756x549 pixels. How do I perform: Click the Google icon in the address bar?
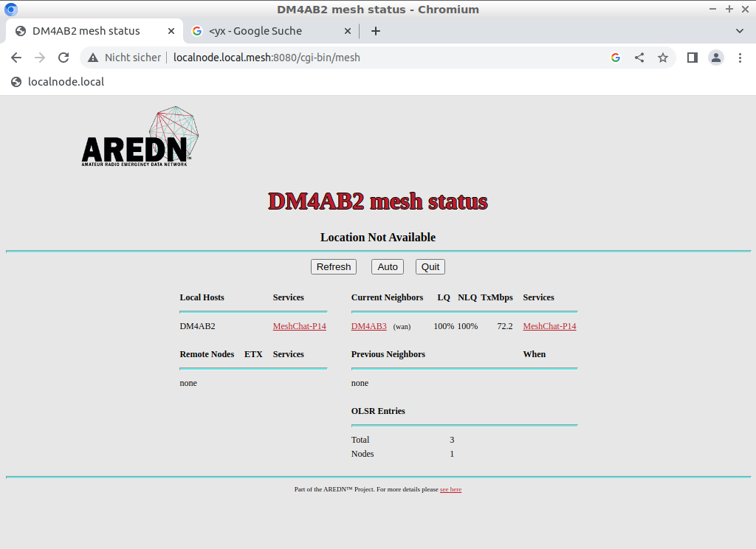616,58
